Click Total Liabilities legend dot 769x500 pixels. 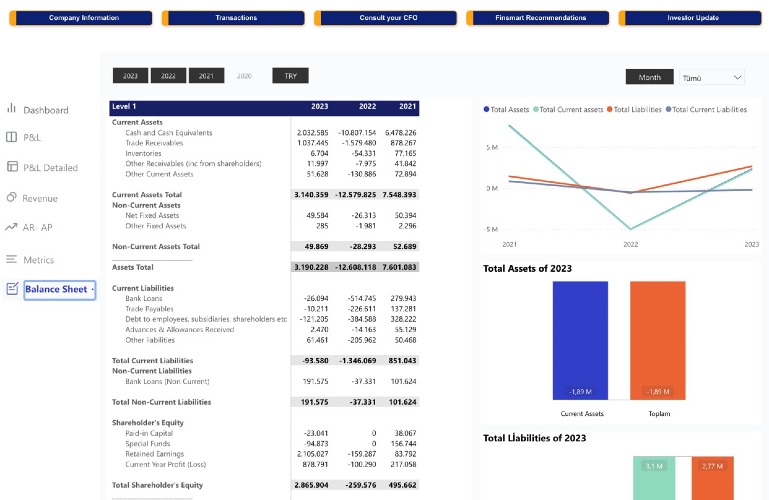610,109
